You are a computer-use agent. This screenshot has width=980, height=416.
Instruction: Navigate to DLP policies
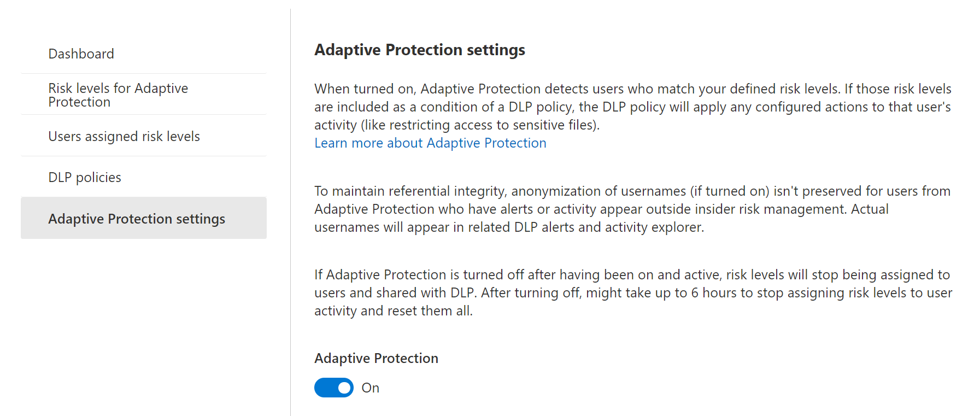click(x=85, y=178)
